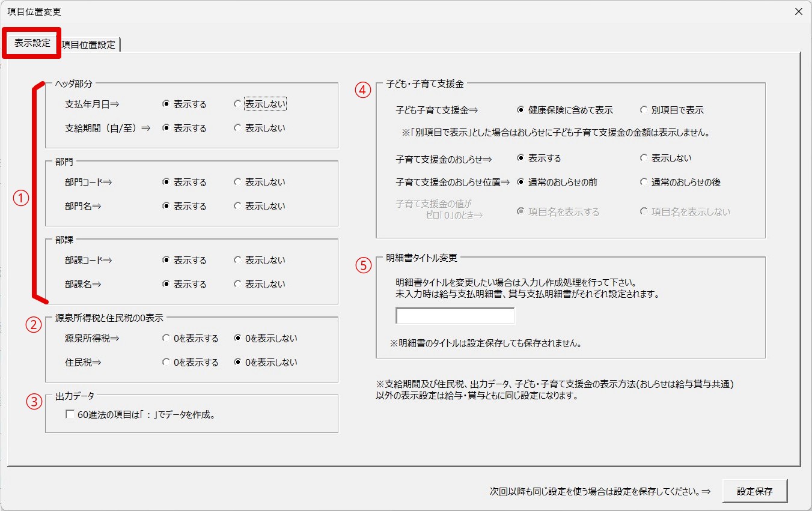
Task: Select the 表示設定 tab
Action: tap(32, 43)
